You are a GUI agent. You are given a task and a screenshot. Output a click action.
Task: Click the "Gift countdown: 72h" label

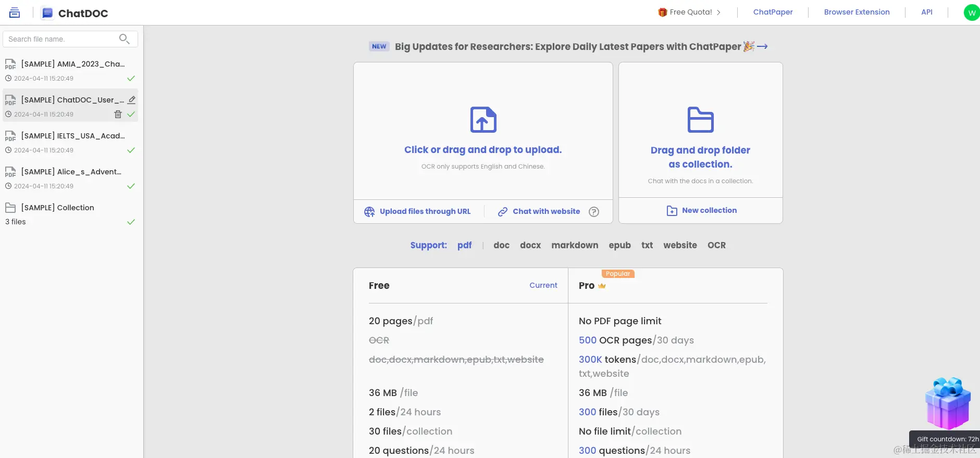tap(947, 439)
